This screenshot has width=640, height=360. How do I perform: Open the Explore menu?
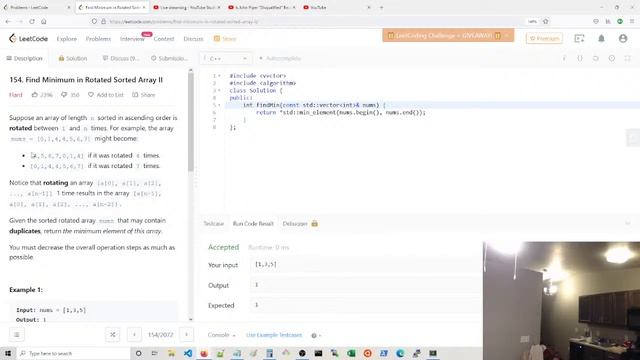(x=67, y=39)
